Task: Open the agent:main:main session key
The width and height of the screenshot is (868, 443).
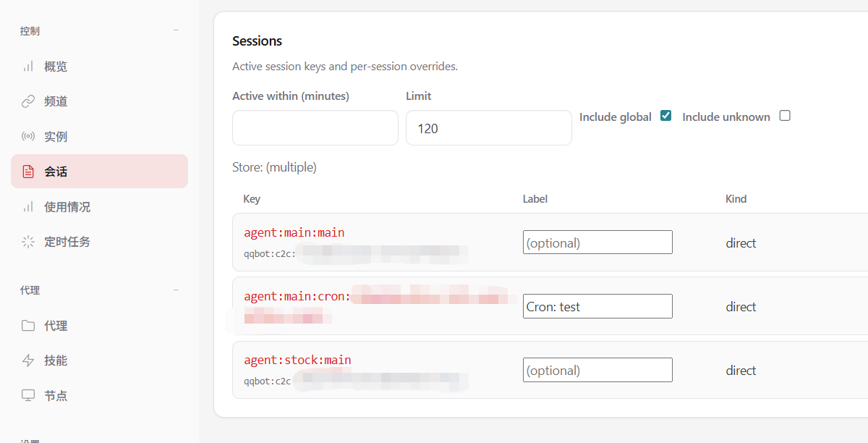Action: [x=294, y=233]
